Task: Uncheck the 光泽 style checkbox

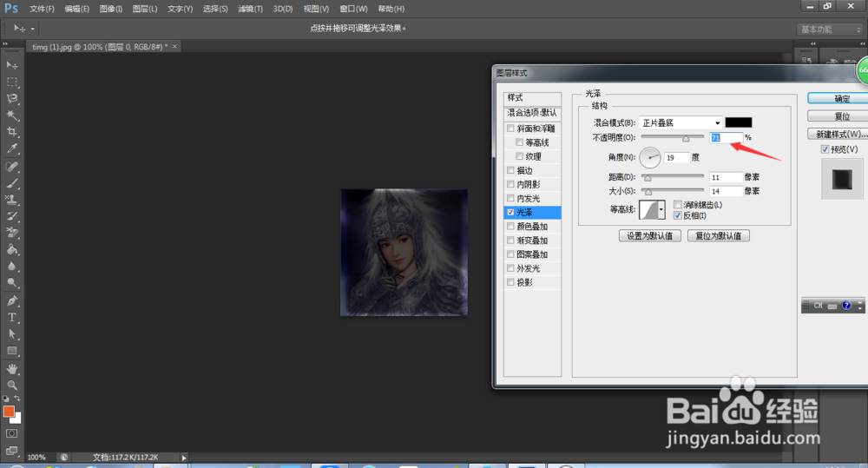Action: tap(510, 212)
